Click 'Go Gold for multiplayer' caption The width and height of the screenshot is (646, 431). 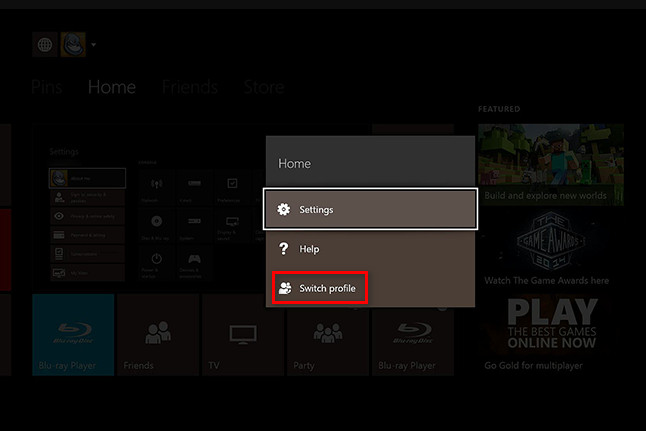533,365
